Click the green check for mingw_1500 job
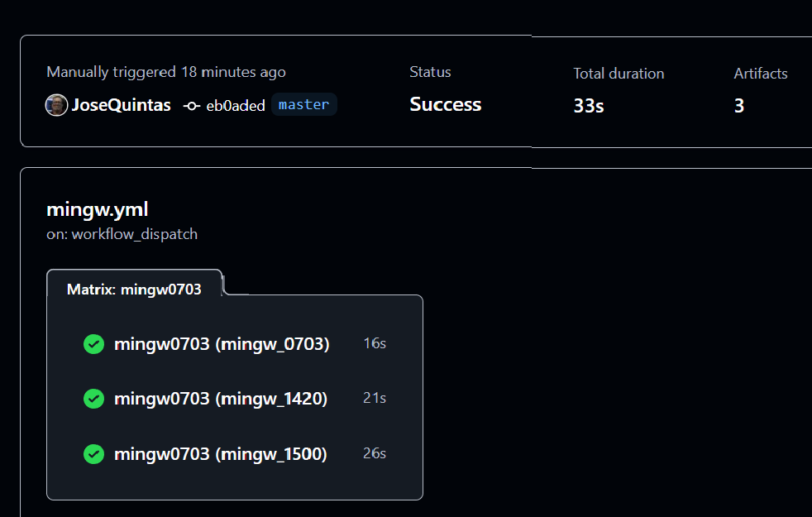 [94, 454]
